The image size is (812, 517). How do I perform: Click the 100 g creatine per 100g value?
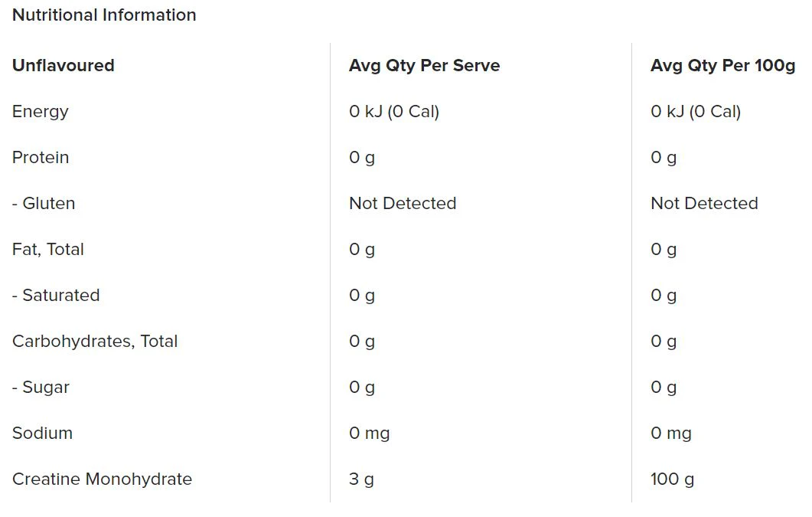coord(672,479)
